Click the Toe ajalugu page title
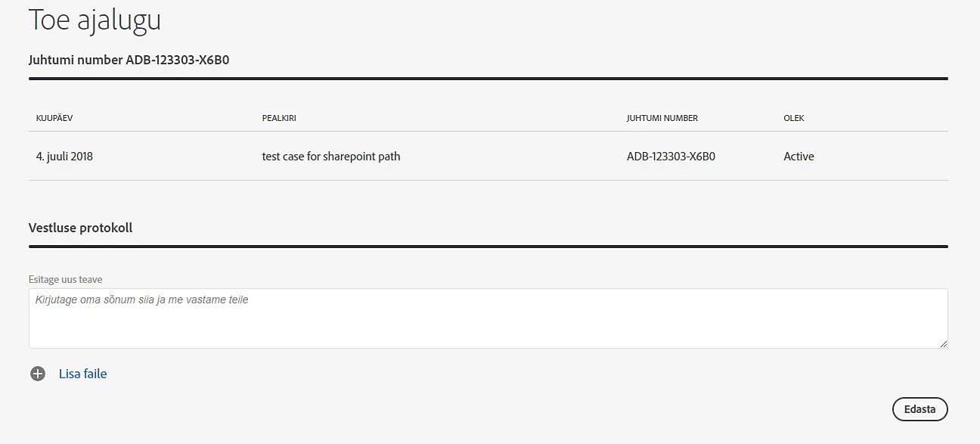This screenshot has height=444, width=980. (x=95, y=20)
